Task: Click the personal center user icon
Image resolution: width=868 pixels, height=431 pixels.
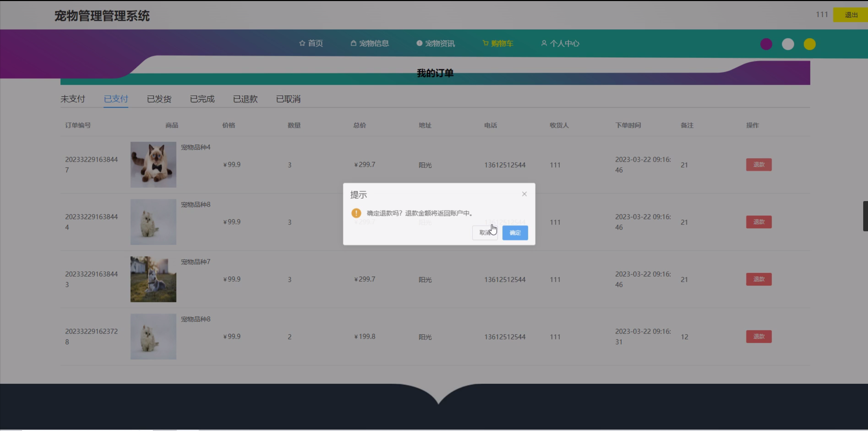Action: [x=544, y=43]
